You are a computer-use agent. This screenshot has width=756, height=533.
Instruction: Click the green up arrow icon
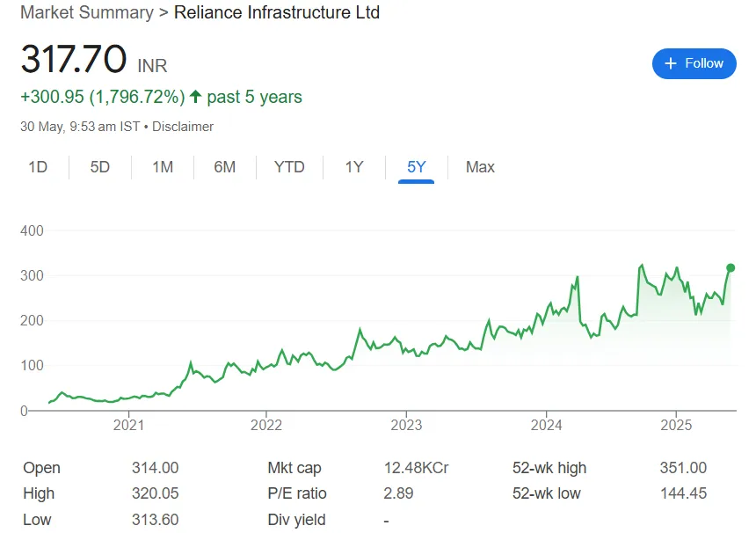coord(195,97)
